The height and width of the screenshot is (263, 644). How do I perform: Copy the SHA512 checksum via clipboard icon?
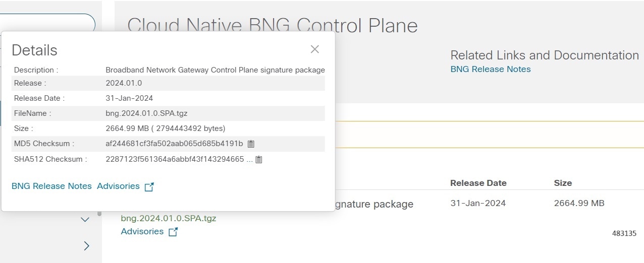point(259,159)
